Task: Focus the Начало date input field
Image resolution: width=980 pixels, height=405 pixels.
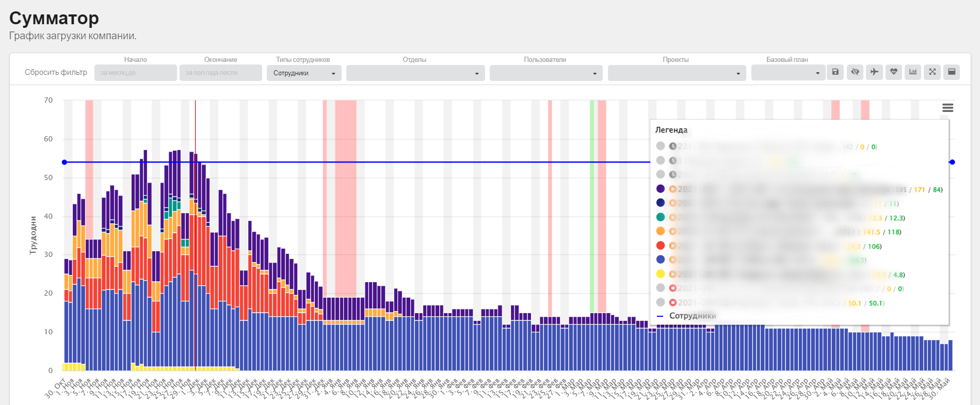Action: coord(136,73)
